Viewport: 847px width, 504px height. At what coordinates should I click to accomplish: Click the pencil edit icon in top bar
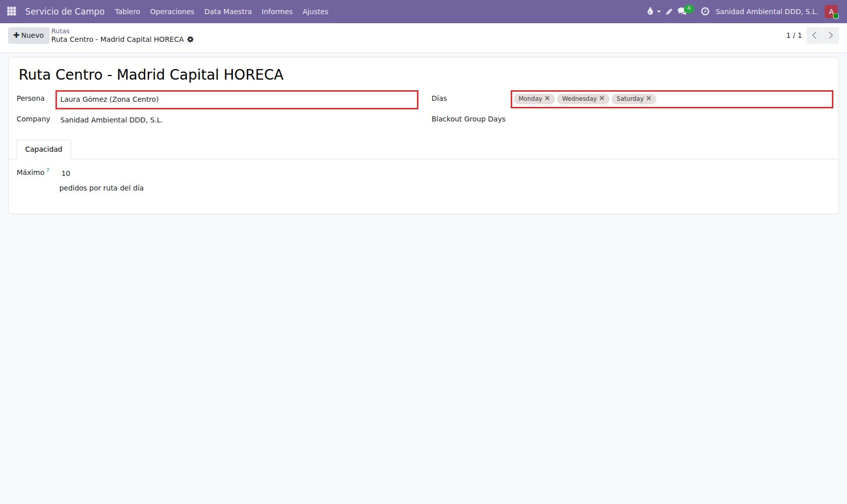coord(669,11)
